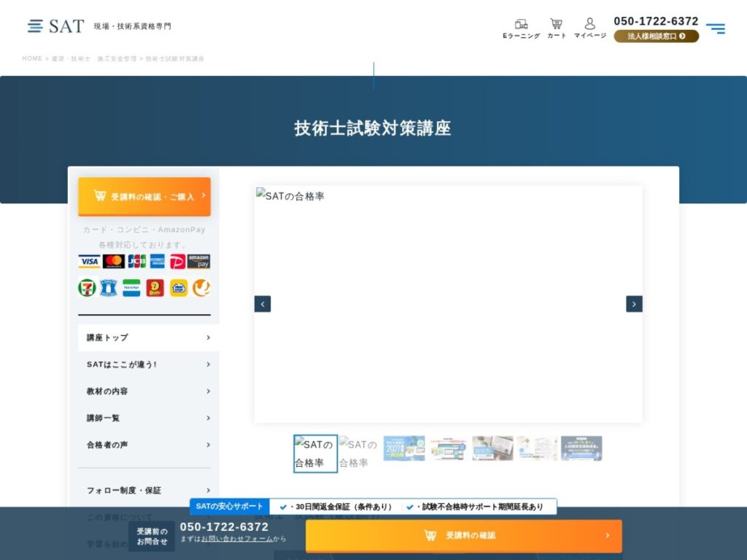This screenshot has width=747, height=560.
Task: Click the FamilyMart store icon
Action: point(131,287)
